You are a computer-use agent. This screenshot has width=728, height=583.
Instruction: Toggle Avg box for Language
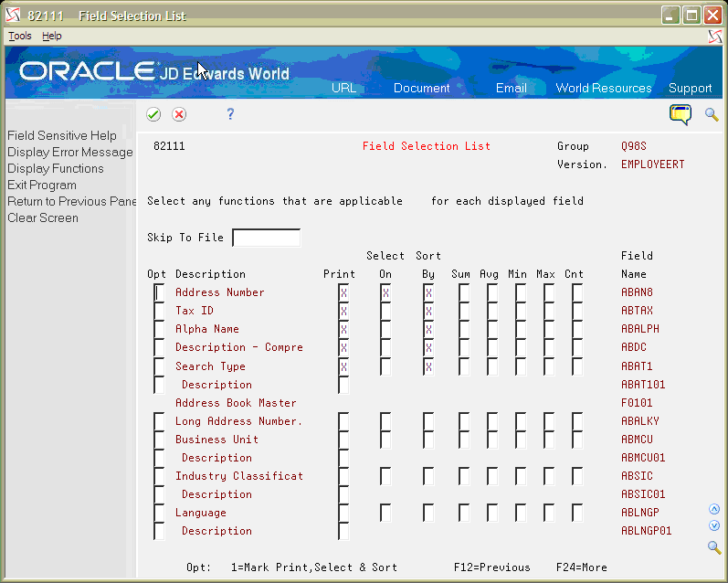coord(492,513)
